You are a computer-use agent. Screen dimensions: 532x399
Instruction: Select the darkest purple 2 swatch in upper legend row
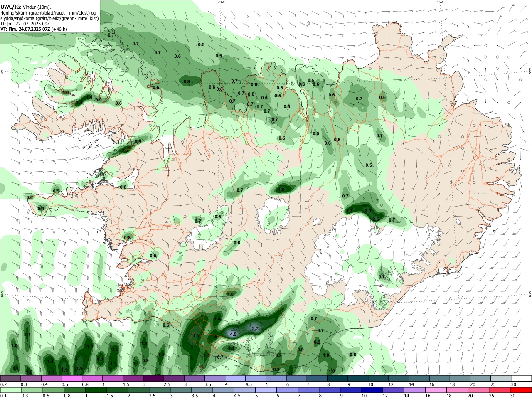[153, 379]
